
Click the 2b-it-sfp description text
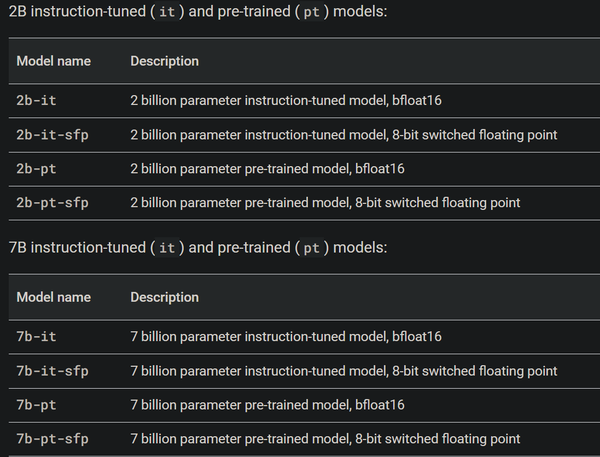pyautogui.click(x=343, y=135)
